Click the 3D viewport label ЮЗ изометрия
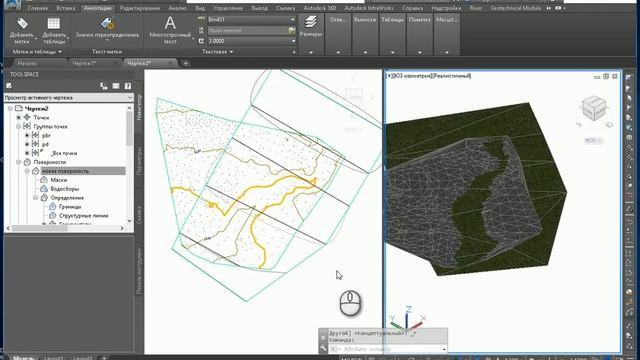 click(412, 76)
